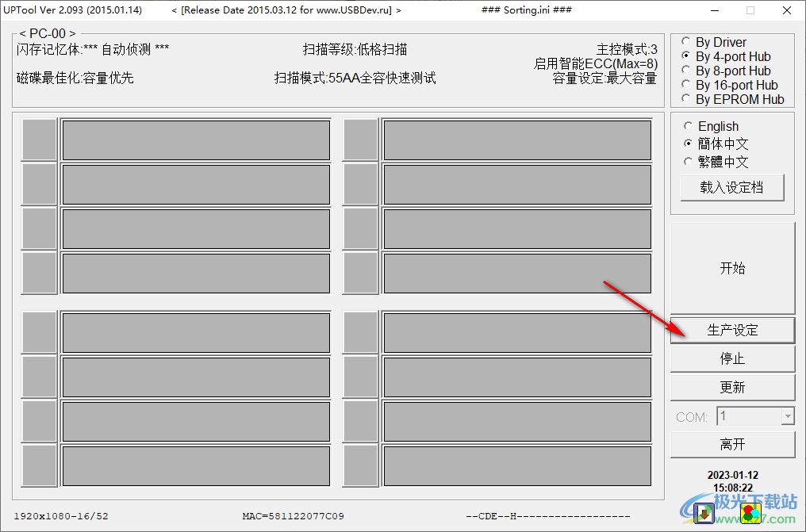Click the 停止 stop button

(x=732, y=358)
